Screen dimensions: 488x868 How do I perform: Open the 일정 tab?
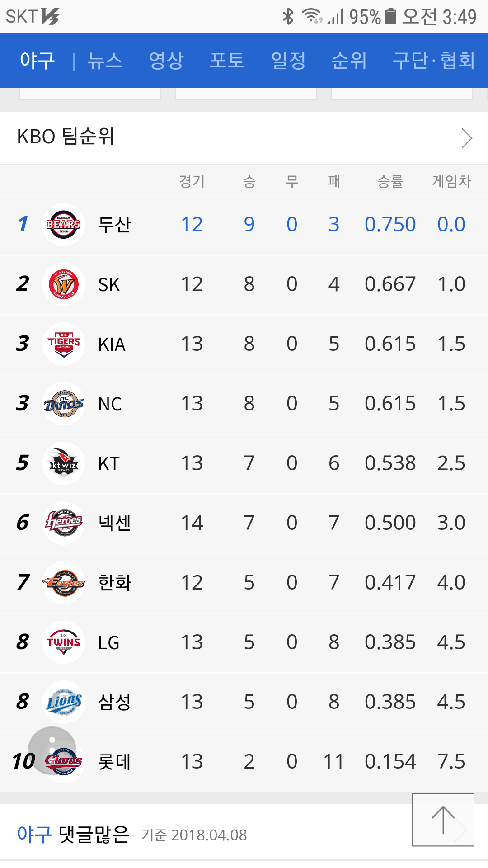click(x=288, y=61)
